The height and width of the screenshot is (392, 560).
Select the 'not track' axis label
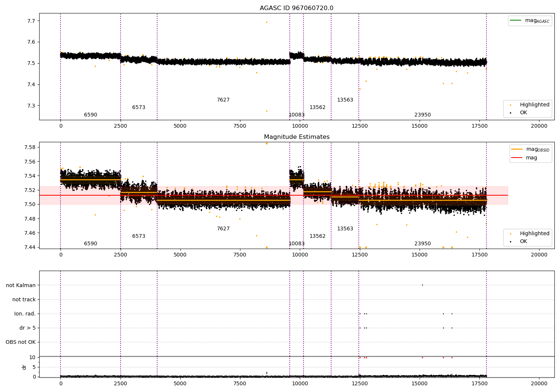[x=24, y=299]
